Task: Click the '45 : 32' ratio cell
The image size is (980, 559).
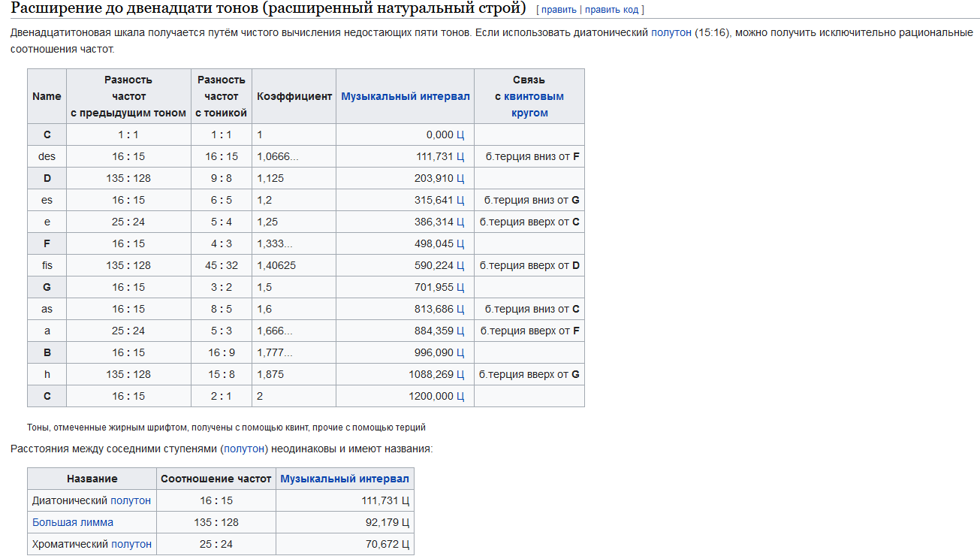Action: tap(222, 265)
